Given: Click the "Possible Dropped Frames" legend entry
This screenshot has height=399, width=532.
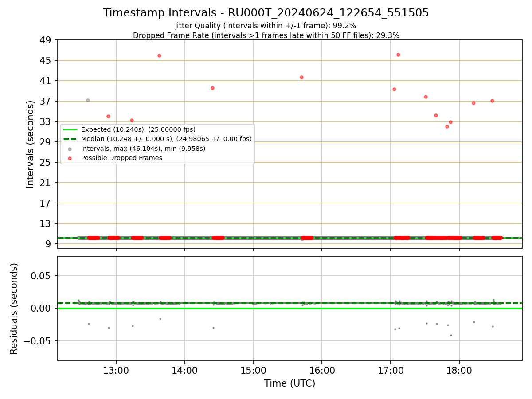Looking at the screenshot, I should point(121,158).
